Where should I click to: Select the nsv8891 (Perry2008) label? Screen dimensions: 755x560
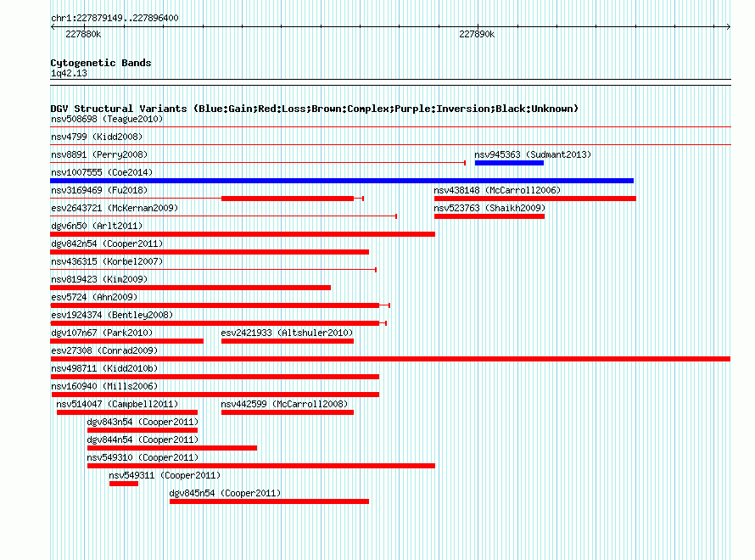pyautogui.click(x=99, y=154)
